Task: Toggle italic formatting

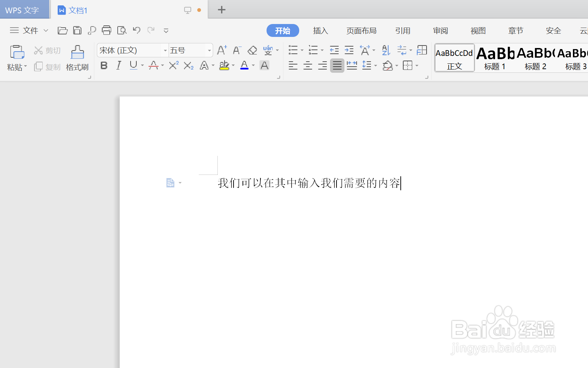Action: [119, 66]
